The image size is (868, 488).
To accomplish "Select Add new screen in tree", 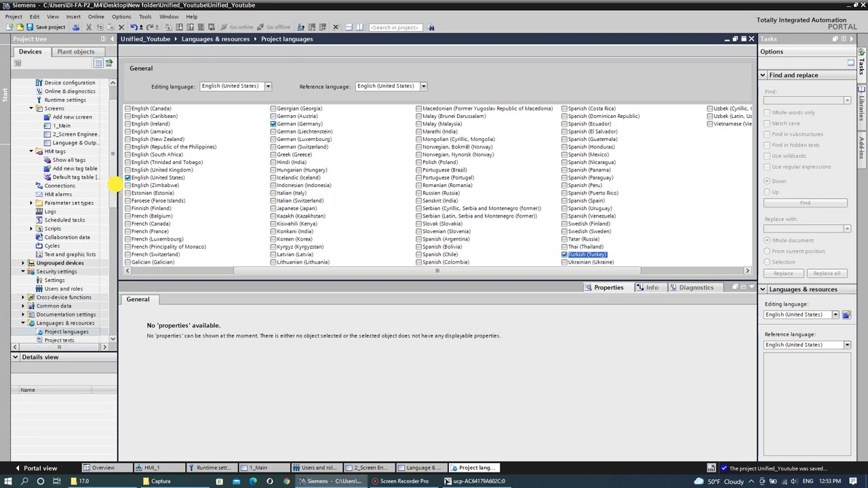I will tap(72, 117).
